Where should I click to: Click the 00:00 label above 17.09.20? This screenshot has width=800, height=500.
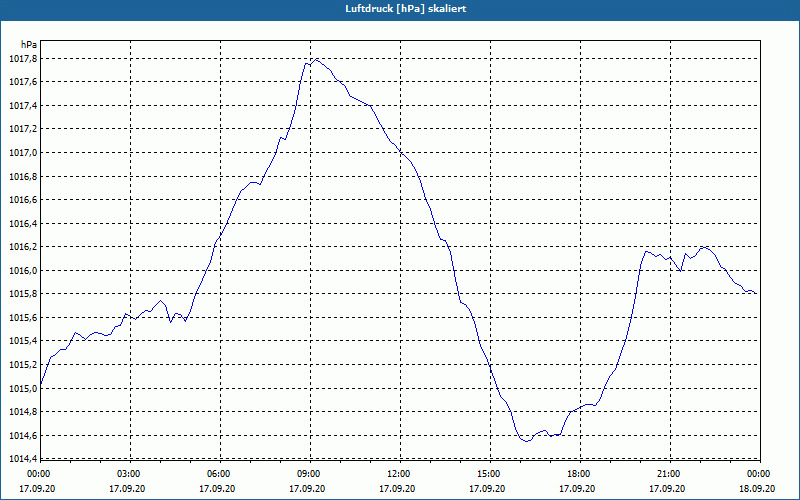coord(38,474)
